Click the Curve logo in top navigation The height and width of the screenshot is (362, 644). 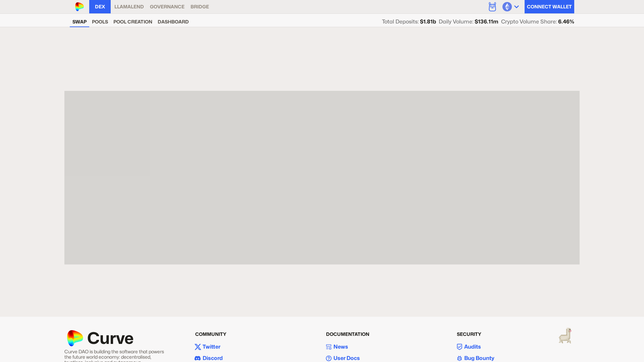[79, 7]
